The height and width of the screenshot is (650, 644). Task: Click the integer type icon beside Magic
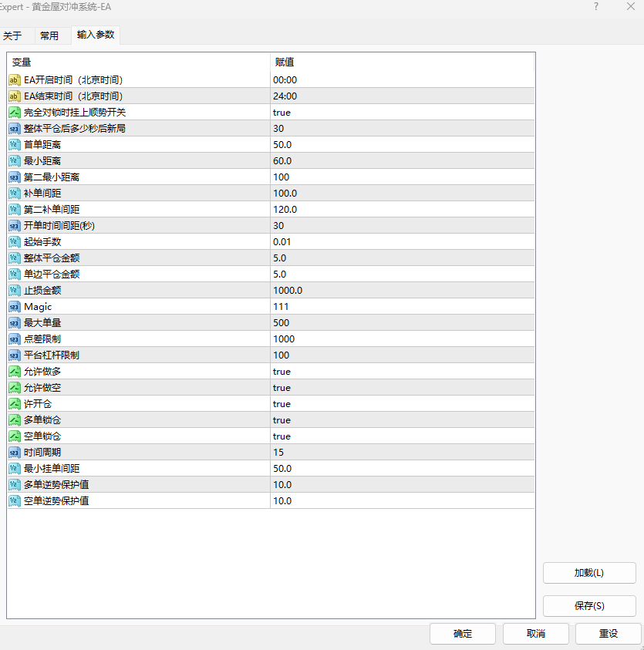14,306
